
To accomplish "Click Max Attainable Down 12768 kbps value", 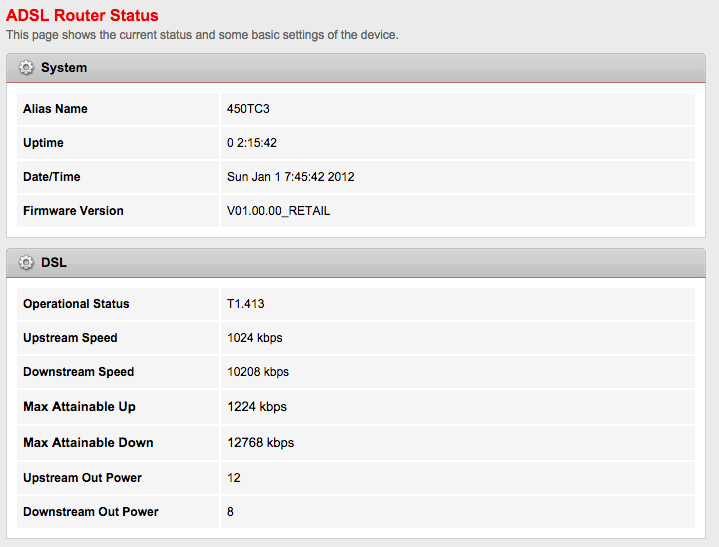I will pos(261,442).
